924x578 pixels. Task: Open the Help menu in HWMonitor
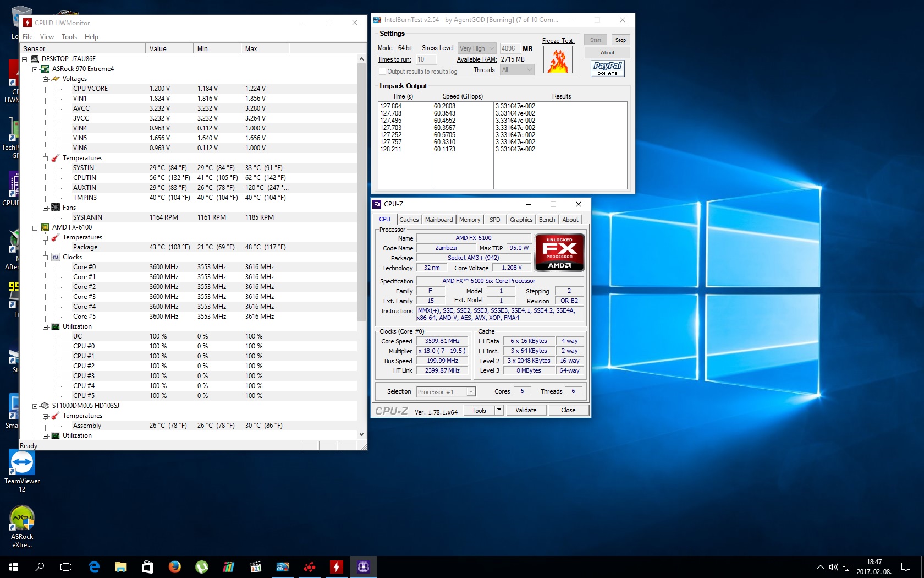click(x=91, y=37)
